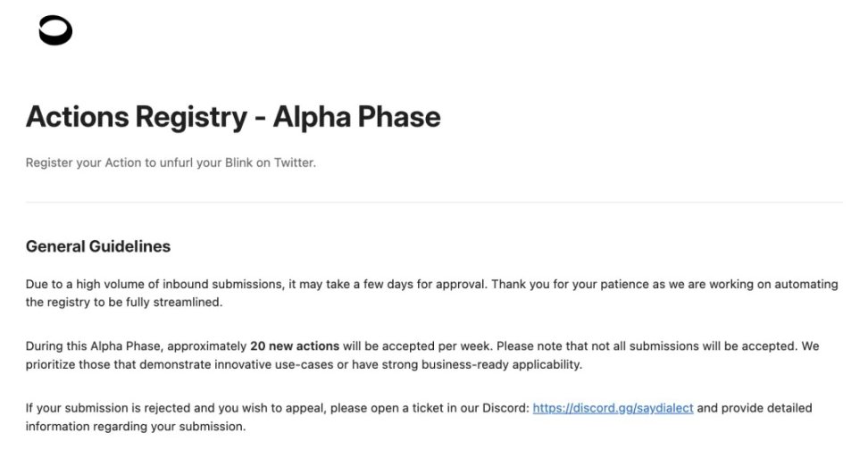This screenshot has width=868, height=449.
Task: Click paragraph starting Due to a high volume
Action: pos(432,293)
